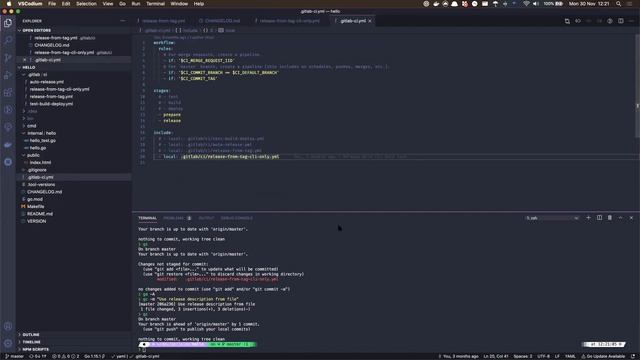Viewport: 640px width, 360px height.
Task: Open the Manage gear in activity bar
Action: pos(8,343)
